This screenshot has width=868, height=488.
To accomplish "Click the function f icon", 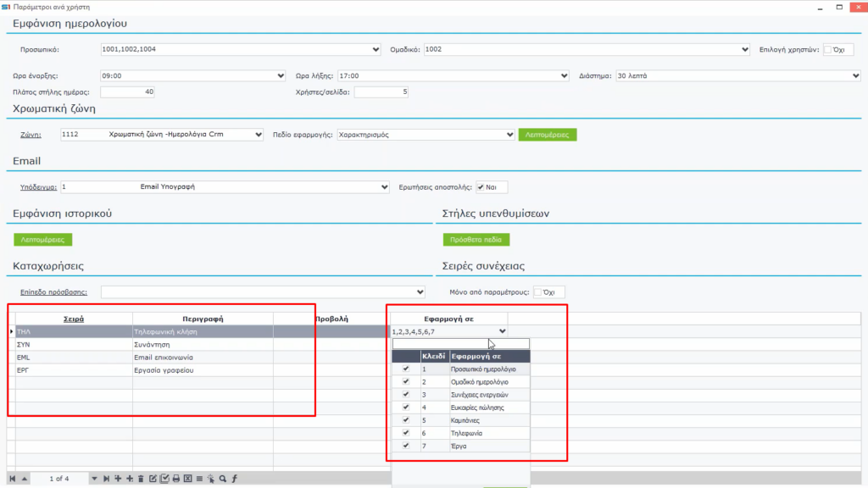I will 234,479.
